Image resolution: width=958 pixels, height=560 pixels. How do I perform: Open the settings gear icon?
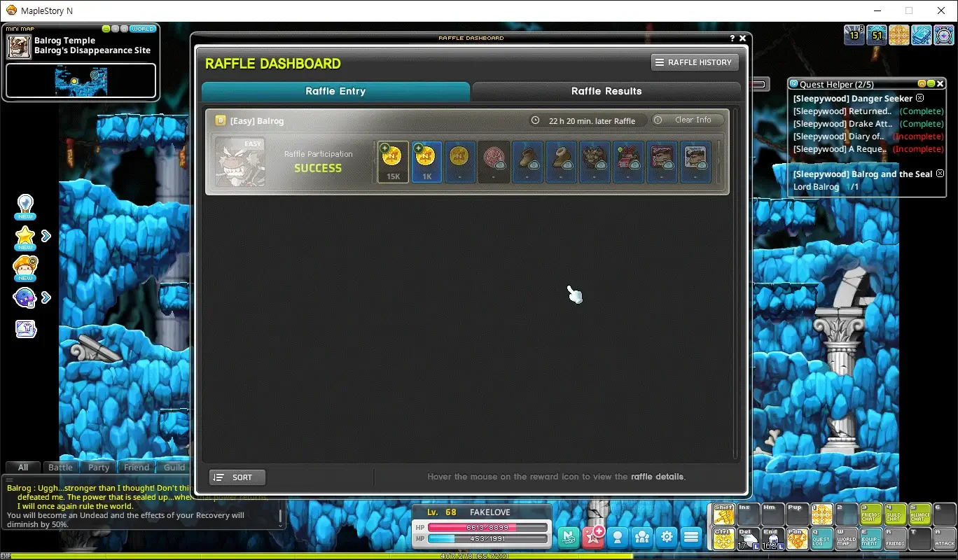click(667, 537)
